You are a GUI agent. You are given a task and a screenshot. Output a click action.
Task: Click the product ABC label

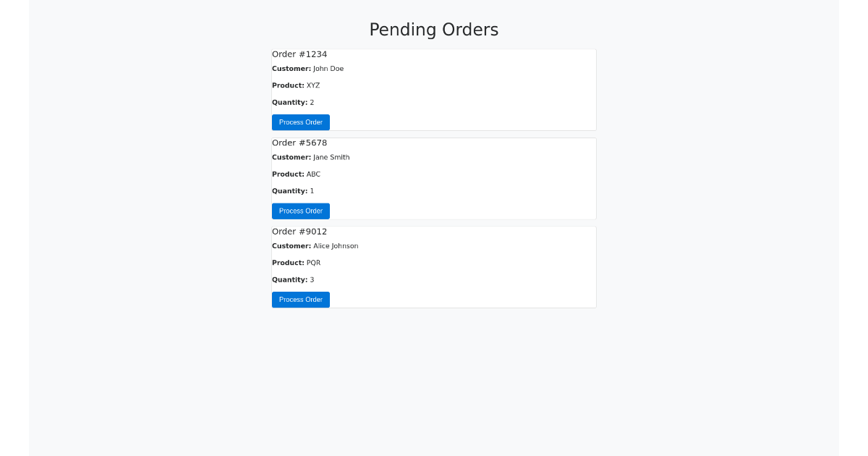tap(313, 174)
